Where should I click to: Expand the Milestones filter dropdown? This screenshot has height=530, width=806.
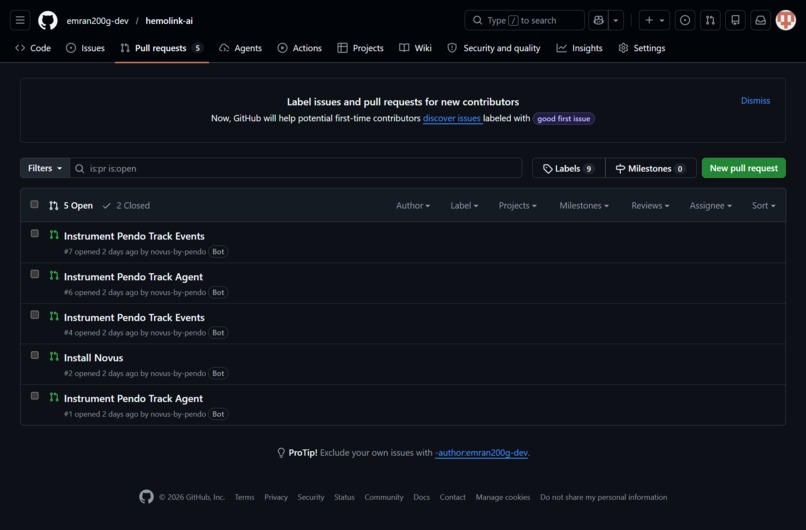584,206
